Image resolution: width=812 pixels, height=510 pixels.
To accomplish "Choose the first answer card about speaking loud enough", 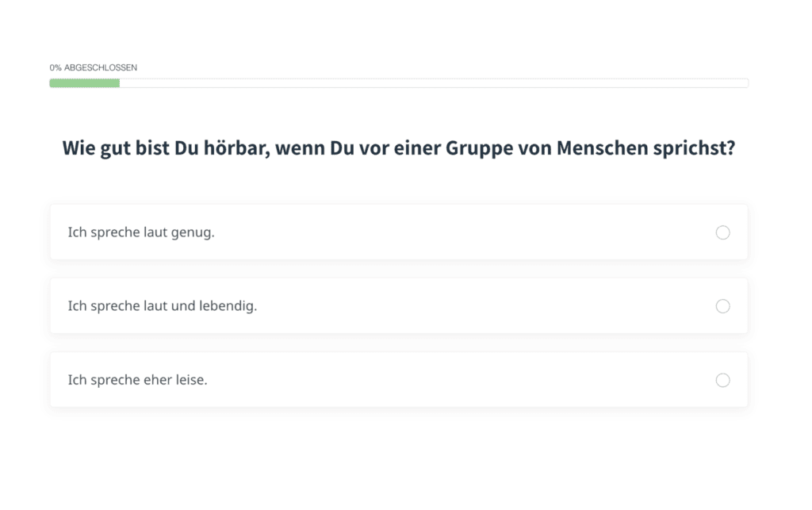I will [x=399, y=232].
